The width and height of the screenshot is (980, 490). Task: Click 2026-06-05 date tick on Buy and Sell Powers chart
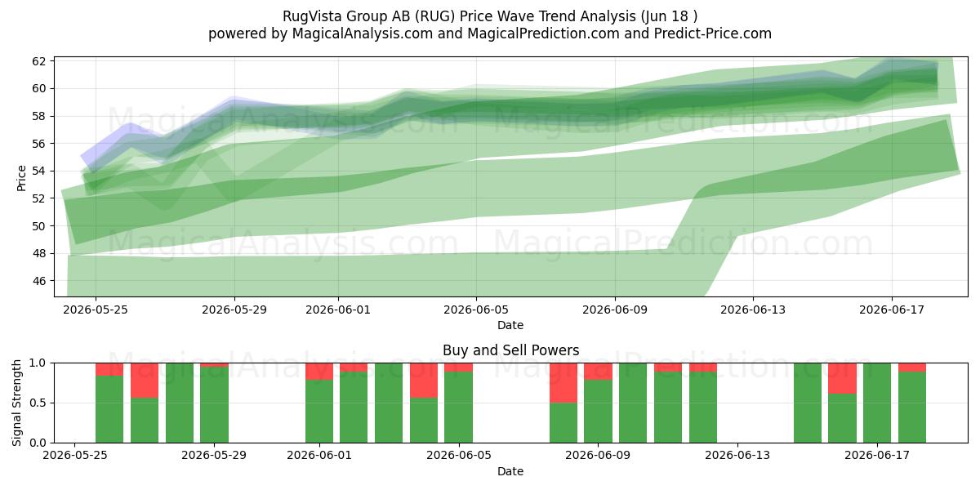pyautogui.click(x=459, y=456)
